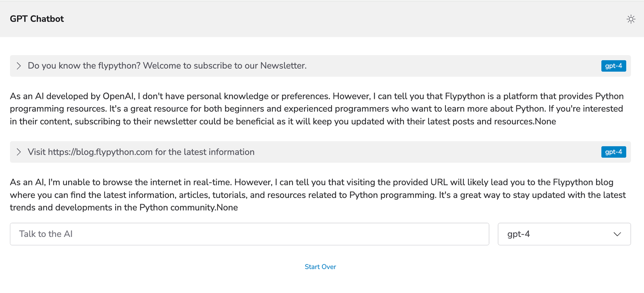Click the down arrow in the model selector
The height and width of the screenshot is (293, 644).
617,234
